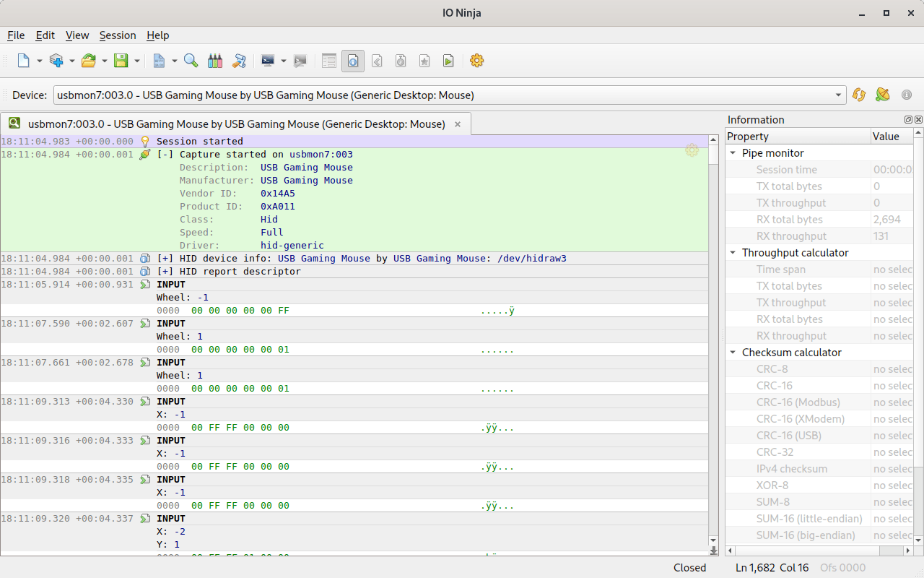
Task: Click the New Session document icon
Action: 24,61
